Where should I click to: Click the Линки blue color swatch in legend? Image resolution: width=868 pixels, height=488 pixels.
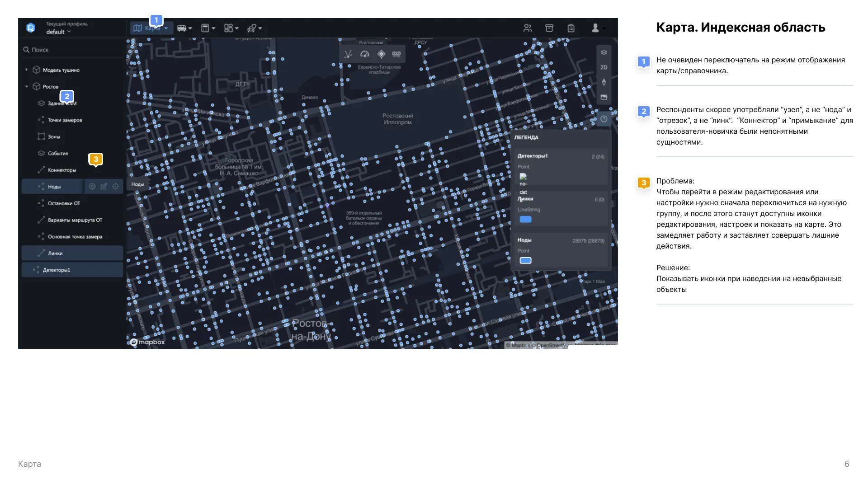[525, 219]
